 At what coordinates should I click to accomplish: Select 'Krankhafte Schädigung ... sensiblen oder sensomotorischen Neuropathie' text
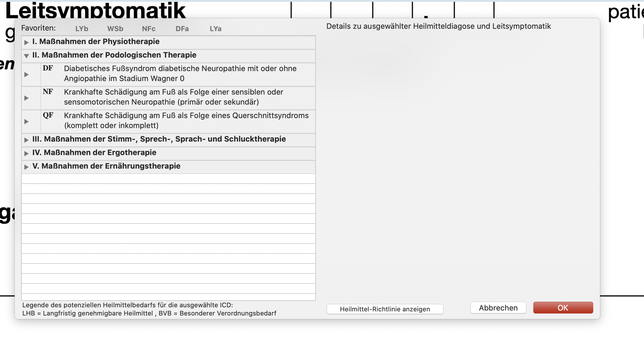tap(173, 97)
